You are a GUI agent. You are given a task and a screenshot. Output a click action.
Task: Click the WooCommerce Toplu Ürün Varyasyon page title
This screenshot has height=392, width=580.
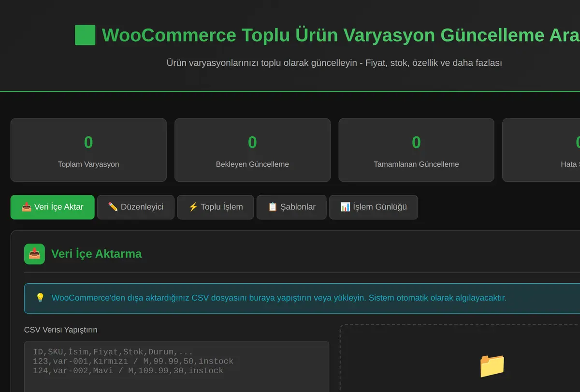341,35
